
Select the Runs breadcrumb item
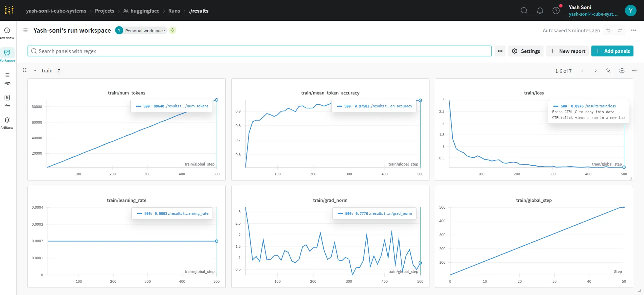tap(174, 11)
